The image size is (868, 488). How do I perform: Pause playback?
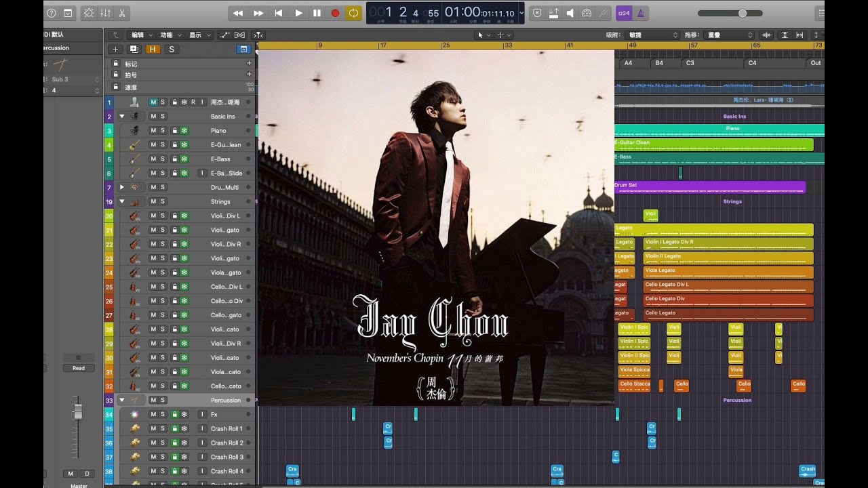tap(317, 13)
